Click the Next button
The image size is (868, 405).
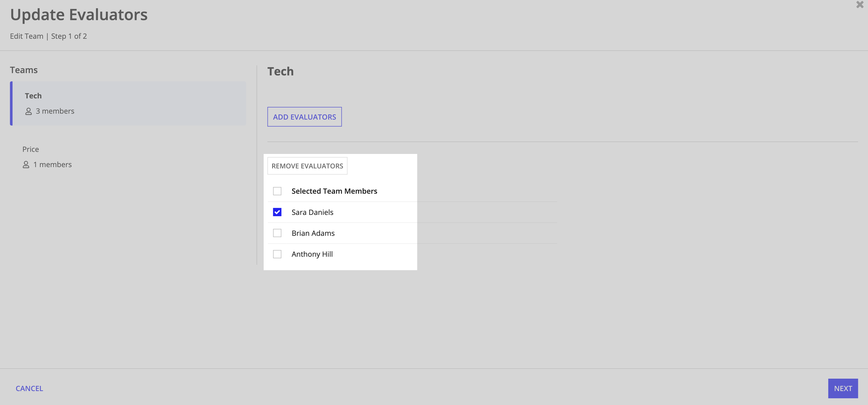pos(843,388)
